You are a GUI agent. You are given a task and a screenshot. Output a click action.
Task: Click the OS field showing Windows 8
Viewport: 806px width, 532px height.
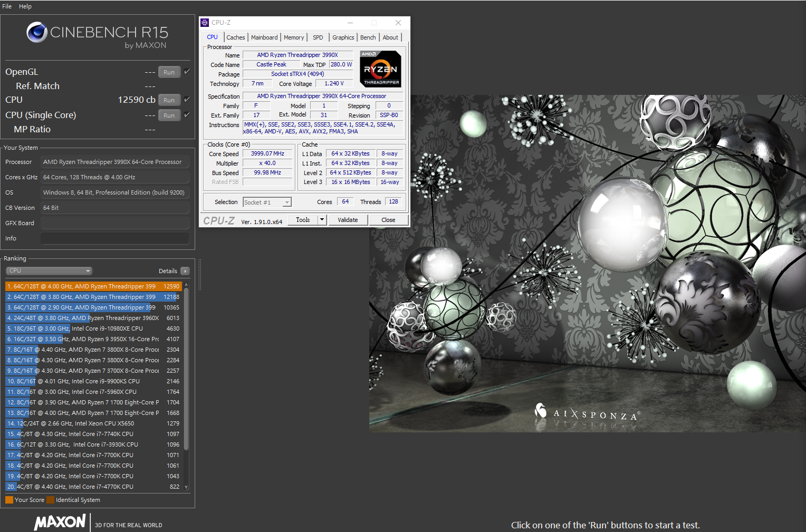(115, 192)
